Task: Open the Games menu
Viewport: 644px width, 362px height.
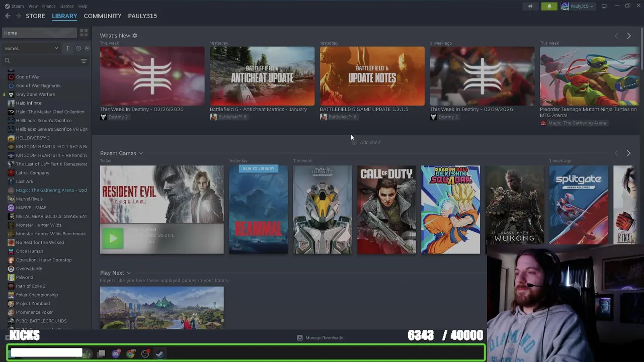Action: click(x=67, y=6)
